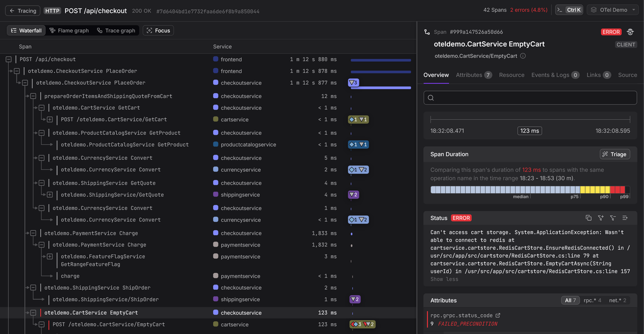Image resolution: width=644 pixels, height=334 pixels.
Task: Open the Overview tab
Action: 436,75
